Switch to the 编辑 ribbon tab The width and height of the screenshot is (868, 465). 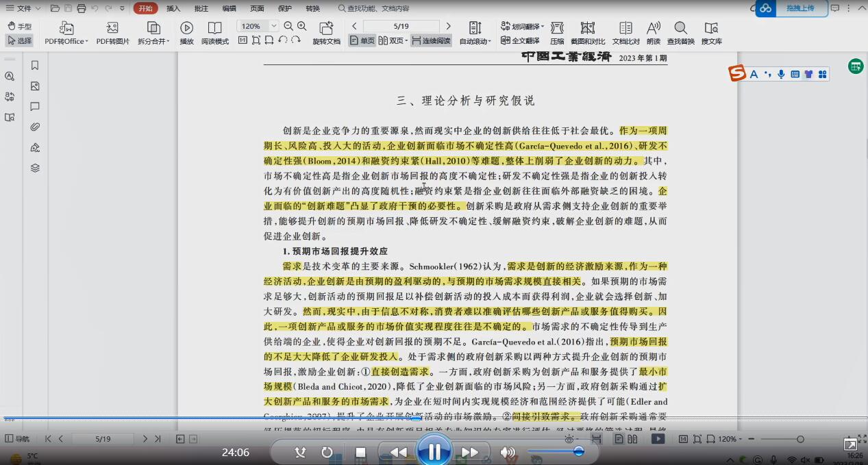[230, 8]
